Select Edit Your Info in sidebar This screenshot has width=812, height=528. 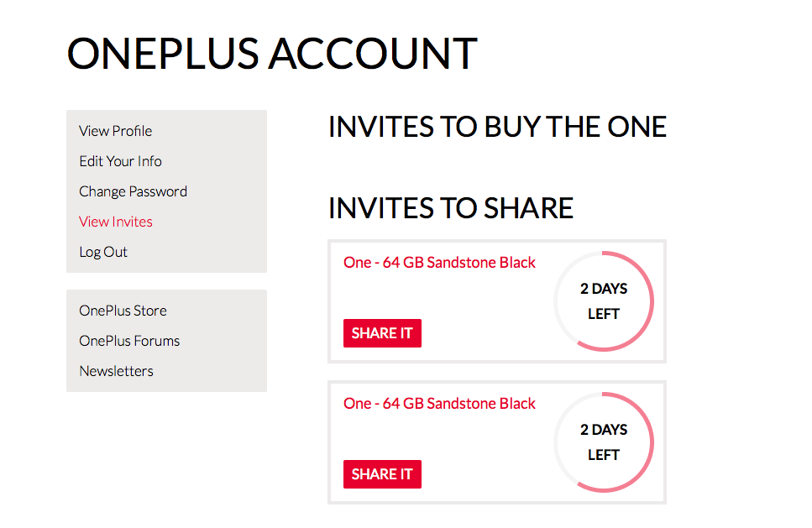pyautogui.click(x=120, y=161)
